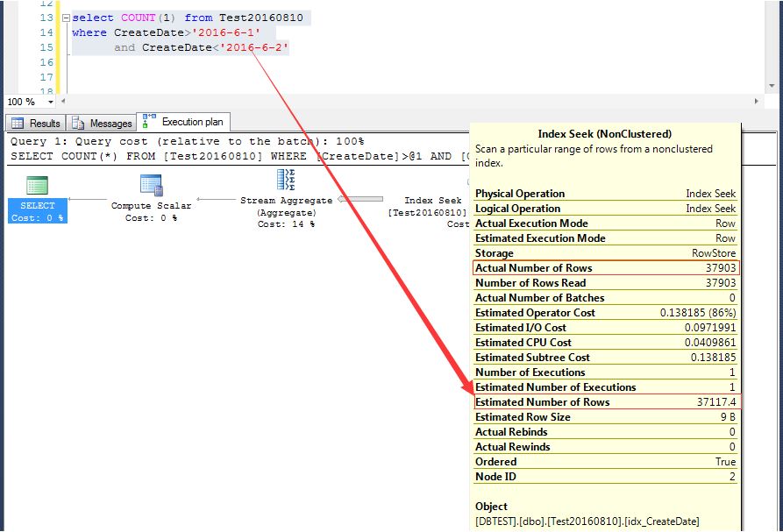
Task: Click 'Actual Rewinds' tooltip row
Action: (x=605, y=447)
